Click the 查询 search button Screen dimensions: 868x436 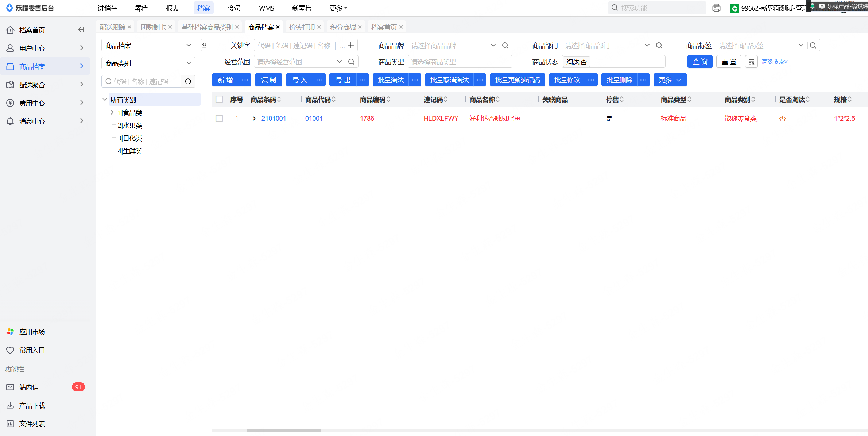[700, 62]
